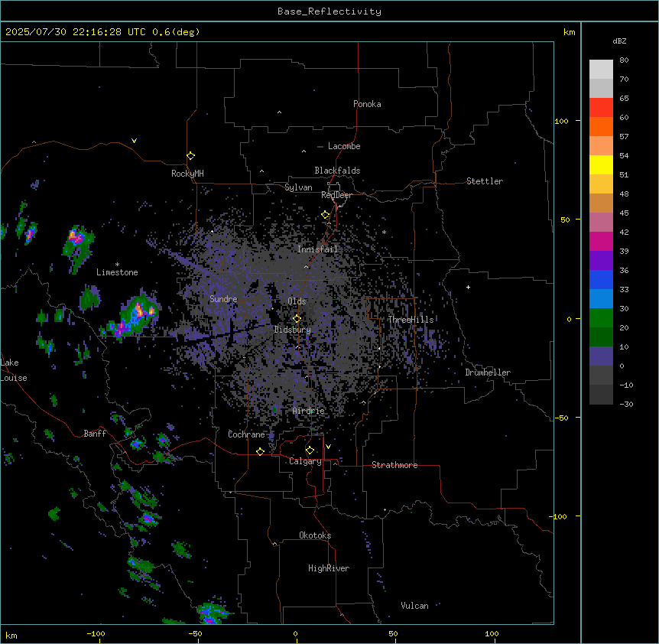Click the yellow diamond marker above RockyMH
The width and height of the screenshot is (659, 644).
coord(190,156)
